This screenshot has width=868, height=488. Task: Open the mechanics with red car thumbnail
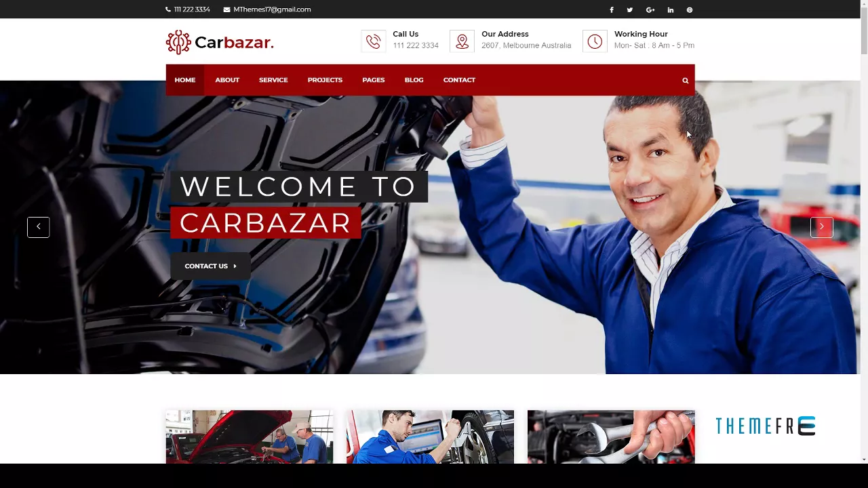tap(250, 436)
